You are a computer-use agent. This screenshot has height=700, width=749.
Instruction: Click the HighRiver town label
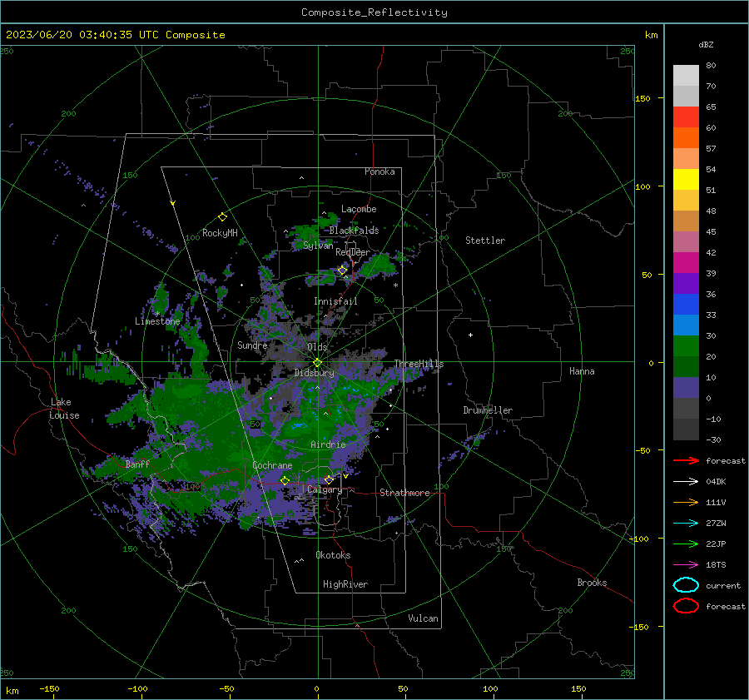coord(345,584)
